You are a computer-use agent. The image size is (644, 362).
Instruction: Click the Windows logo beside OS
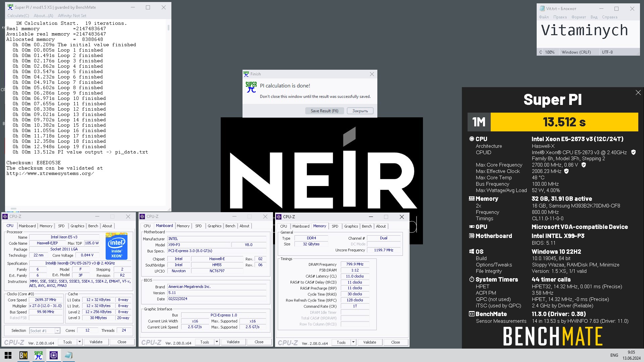472,252
